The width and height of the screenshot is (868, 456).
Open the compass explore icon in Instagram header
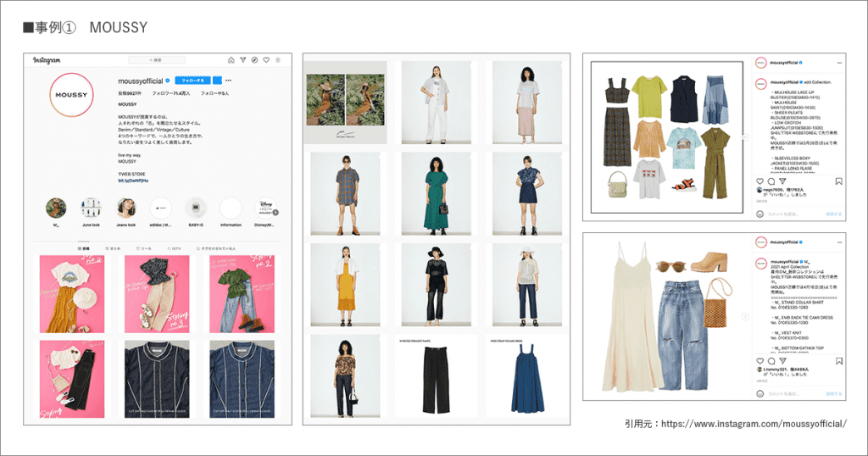click(254, 60)
